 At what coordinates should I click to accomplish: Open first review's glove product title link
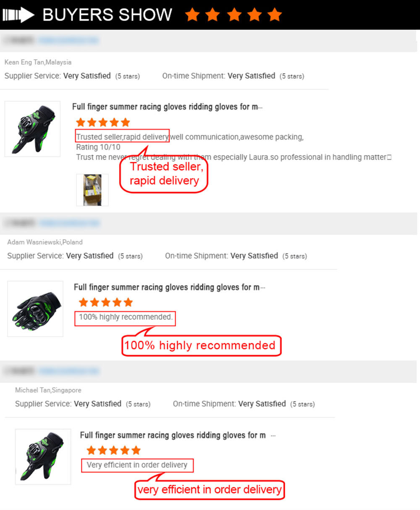coord(167,107)
